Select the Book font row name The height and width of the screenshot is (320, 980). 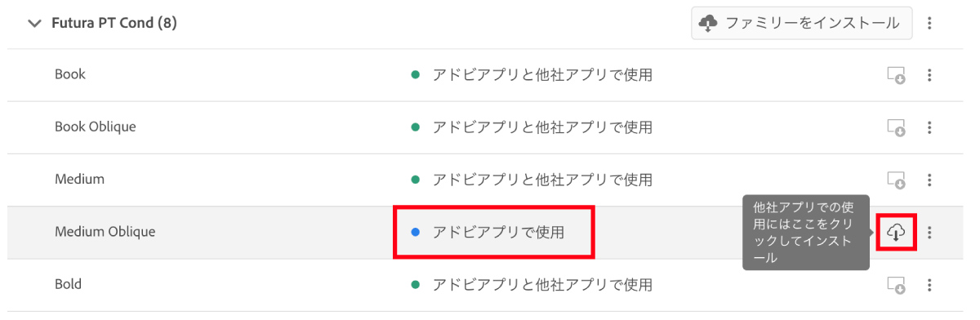click(70, 74)
